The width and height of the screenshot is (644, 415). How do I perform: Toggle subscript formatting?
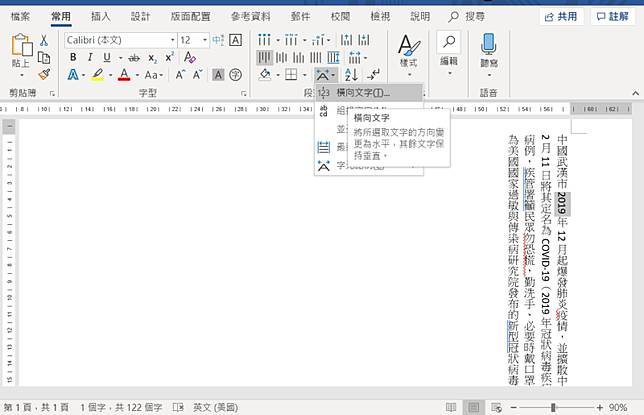(151, 57)
